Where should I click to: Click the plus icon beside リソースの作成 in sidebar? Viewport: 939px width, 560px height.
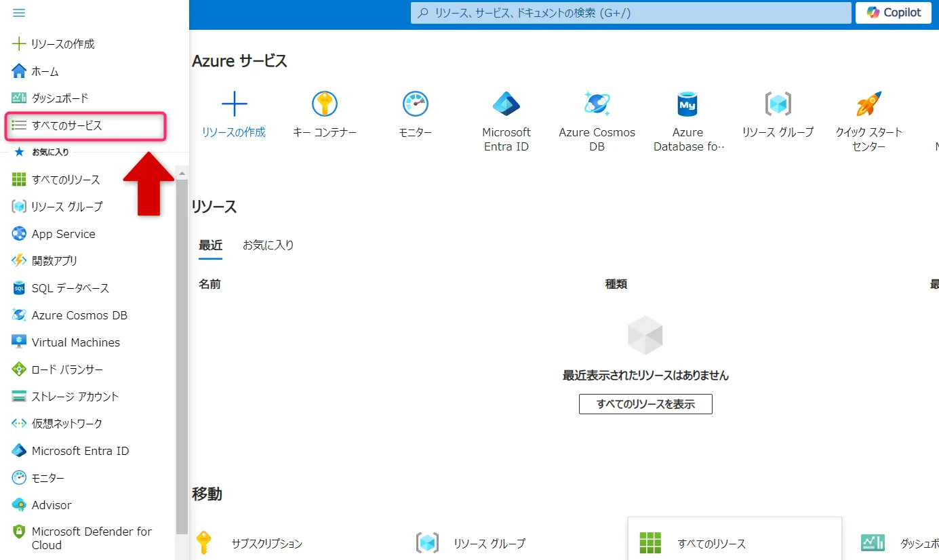click(19, 44)
